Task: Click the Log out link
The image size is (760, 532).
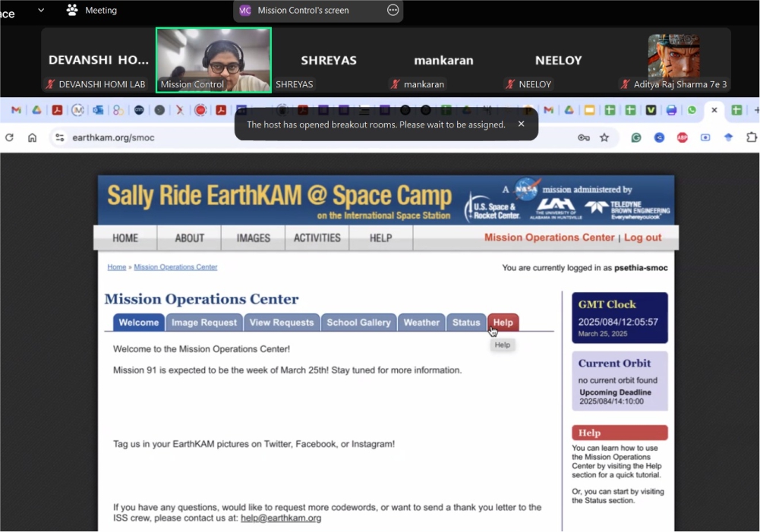Action: pos(642,238)
